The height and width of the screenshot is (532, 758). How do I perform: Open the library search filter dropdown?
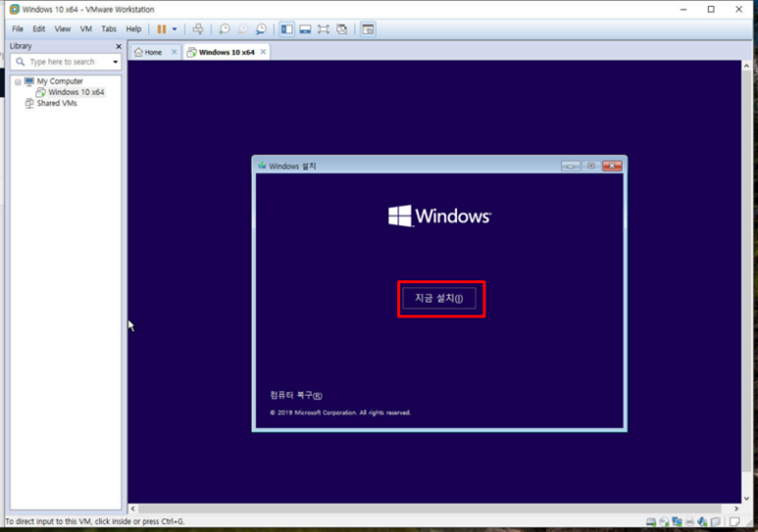coord(115,62)
